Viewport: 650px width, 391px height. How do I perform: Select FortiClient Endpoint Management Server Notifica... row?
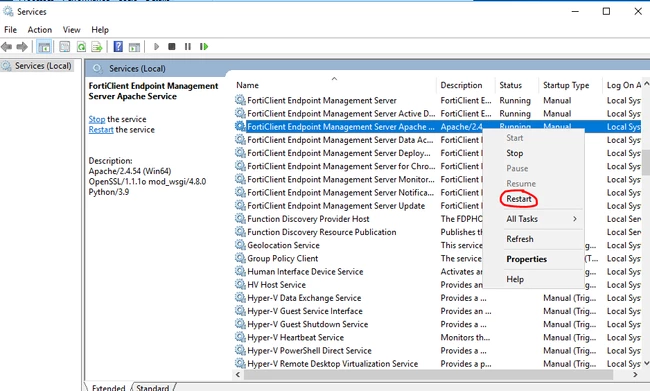point(438,193)
